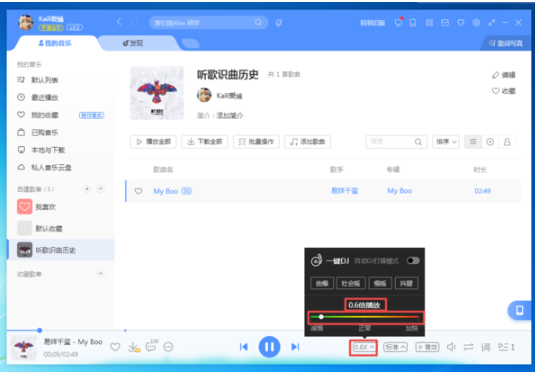The width and height of the screenshot is (535, 372).
Task: Pause the currently playing song
Action: 269,347
